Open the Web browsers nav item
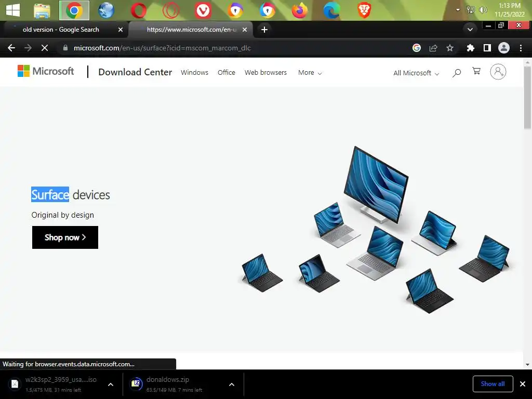 [265, 73]
